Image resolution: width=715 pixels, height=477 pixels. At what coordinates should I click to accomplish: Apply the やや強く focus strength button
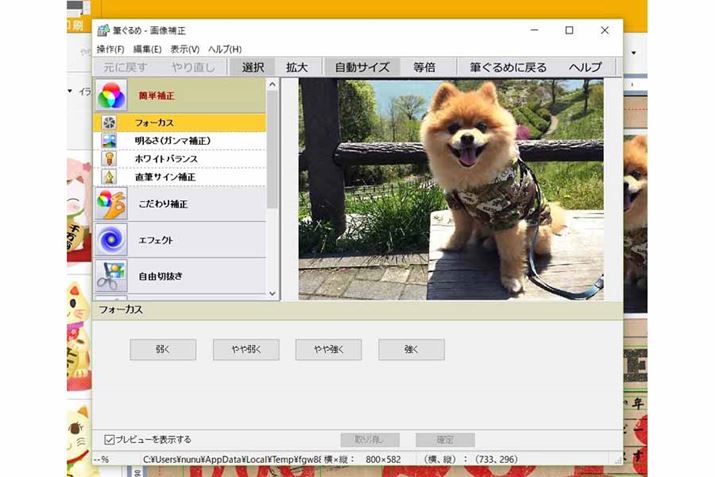pos(328,350)
